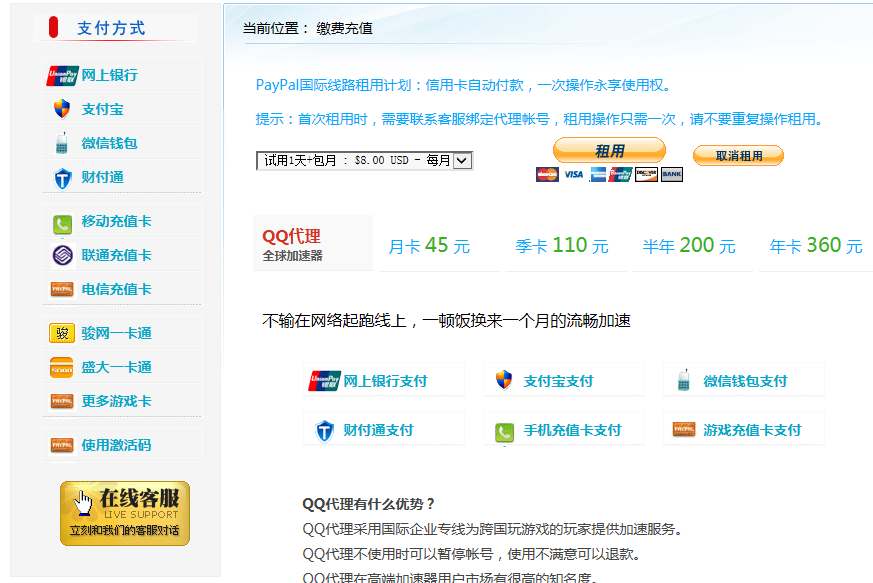The width and height of the screenshot is (873, 583).
Task: Click the 缴费充值 breadcrumb text
Action: click(x=345, y=28)
